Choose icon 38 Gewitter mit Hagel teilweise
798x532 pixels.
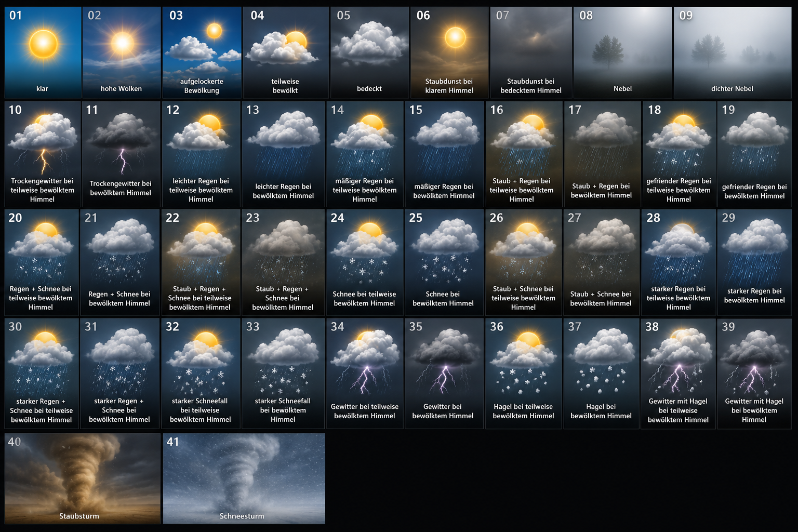679,374
